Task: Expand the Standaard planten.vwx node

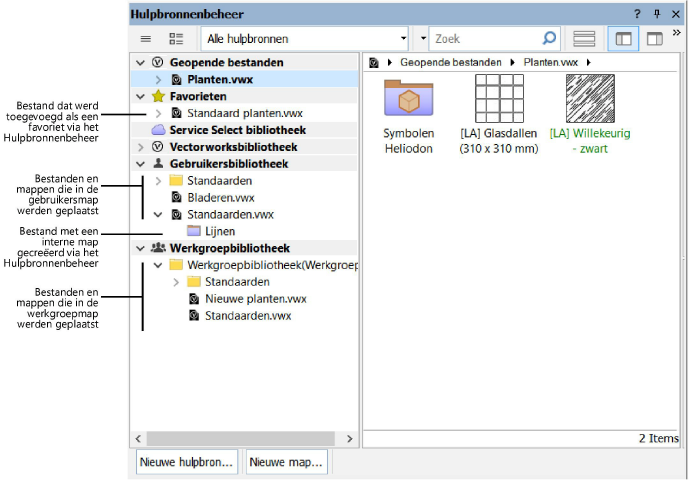Action: pyautogui.click(x=158, y=114)
